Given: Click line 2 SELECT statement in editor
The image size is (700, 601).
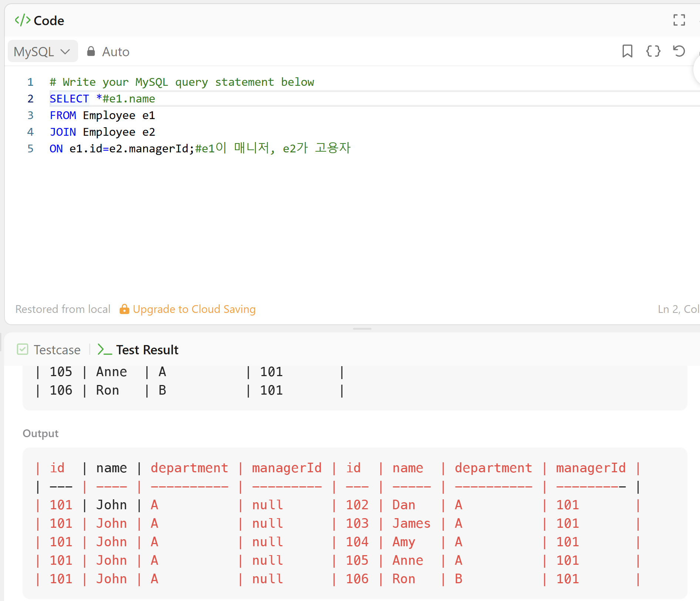Looking at the screenshot, I should pos(102,99).
